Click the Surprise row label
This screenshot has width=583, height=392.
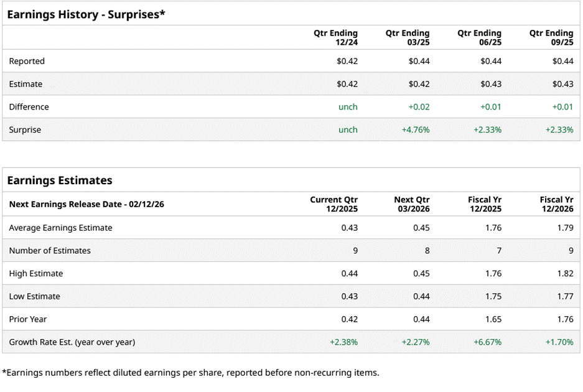(x=25, y=130)
